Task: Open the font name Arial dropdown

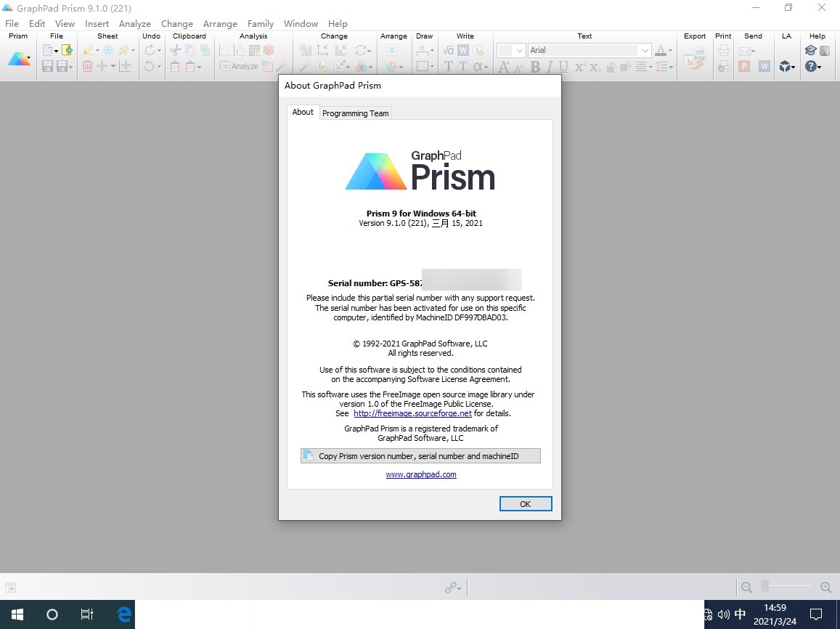Action: 645,50
